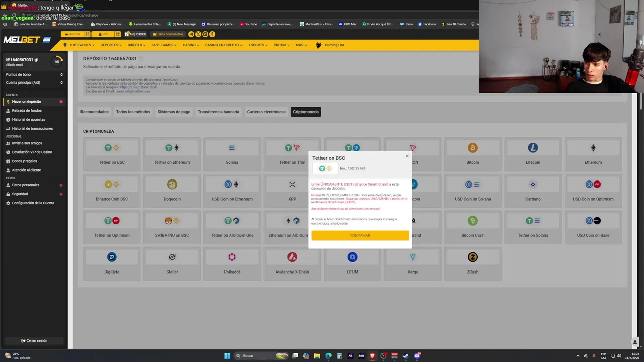
Task: Expand MÁS dropdown menu
Action: (301, 45)
